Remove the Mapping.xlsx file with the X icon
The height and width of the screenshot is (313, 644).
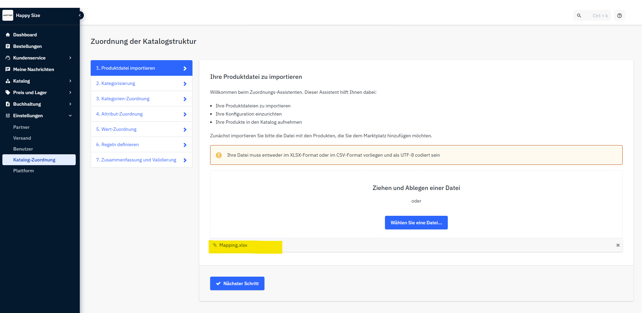point(618,245)
